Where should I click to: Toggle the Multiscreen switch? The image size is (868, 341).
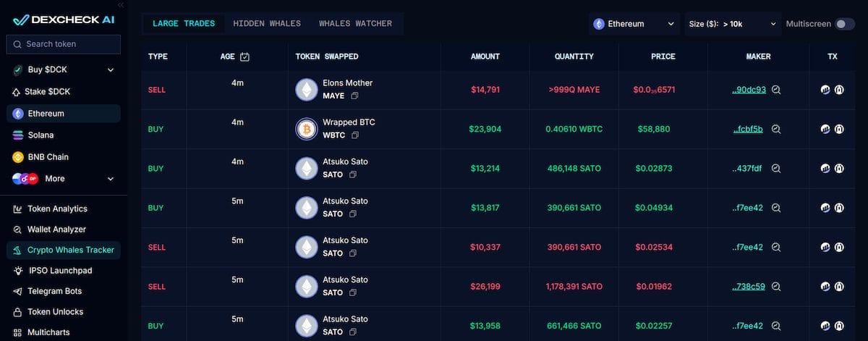point(845,24)
